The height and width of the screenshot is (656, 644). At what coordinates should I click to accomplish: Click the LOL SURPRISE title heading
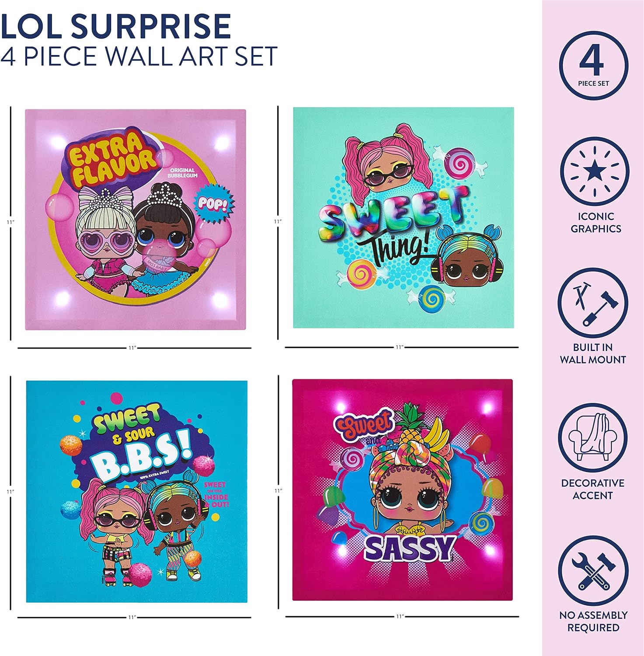(x=116, y=27)
